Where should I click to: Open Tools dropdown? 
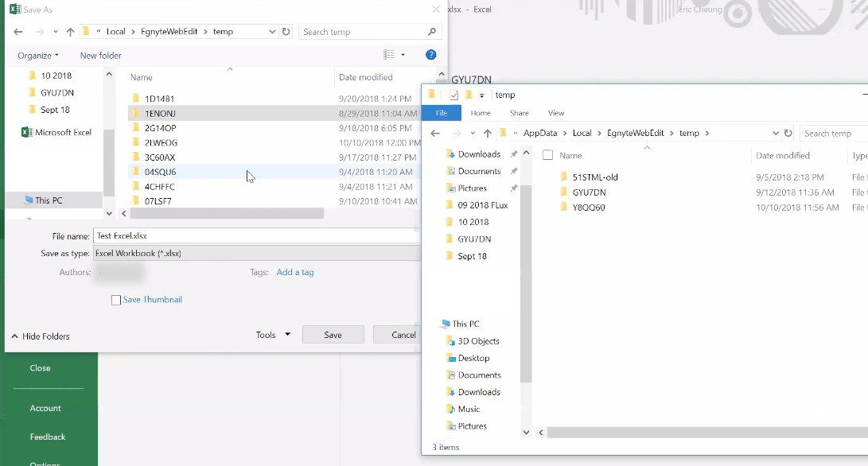pyautogui.click(x=273, y=335)
